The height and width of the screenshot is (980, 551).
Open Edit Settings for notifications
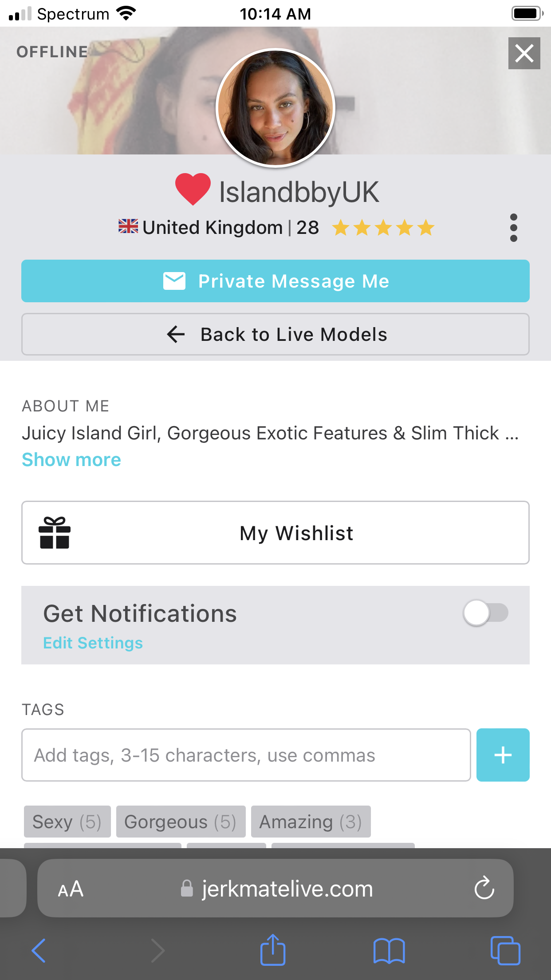[93, 643]
